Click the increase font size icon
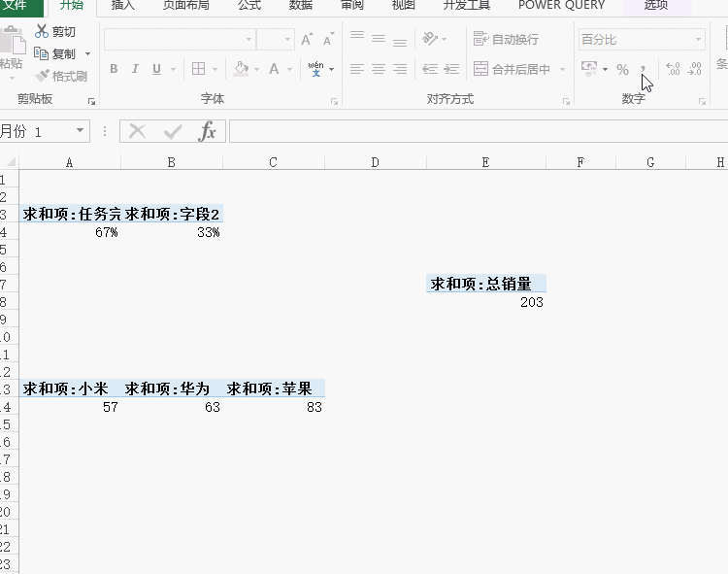Image resolution: width=728 pixels, height=574 pixels. point(307,40)
